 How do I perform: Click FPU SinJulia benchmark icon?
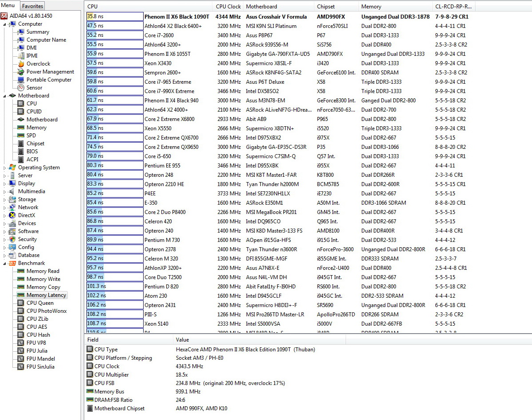pyautogui.click(x=20, y=367)
